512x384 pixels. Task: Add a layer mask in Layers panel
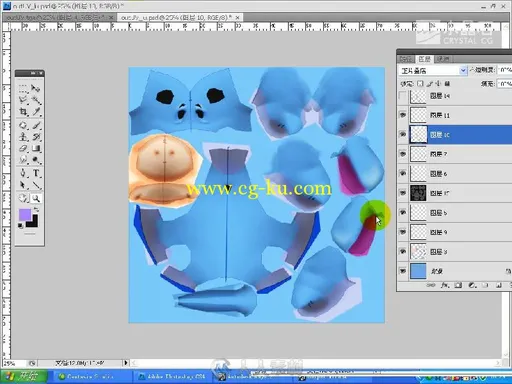click(x=458, y=285)
